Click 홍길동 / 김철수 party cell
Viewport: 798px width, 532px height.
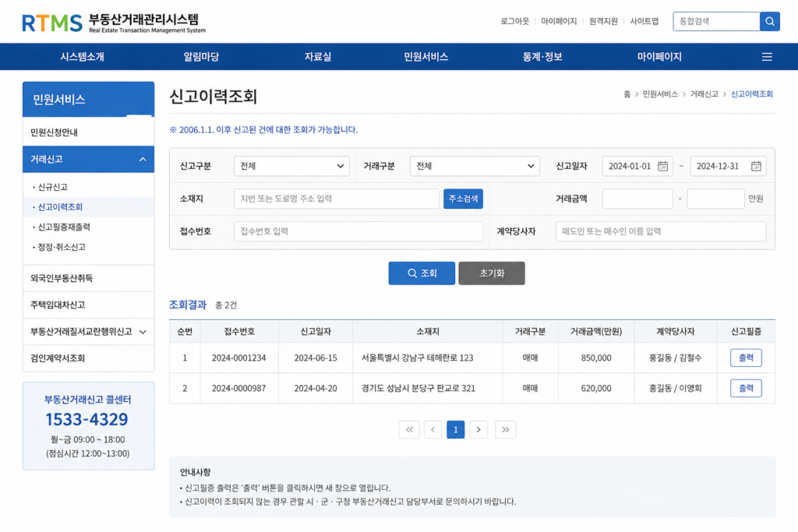(675, 358)
